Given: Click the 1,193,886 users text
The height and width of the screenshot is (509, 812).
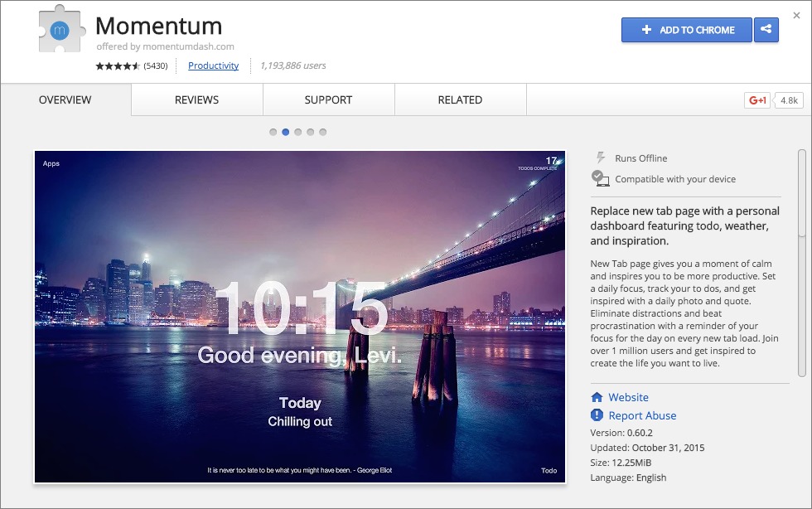Looking at the screenshot, I should pyautogui.click(x=293, y=65).
